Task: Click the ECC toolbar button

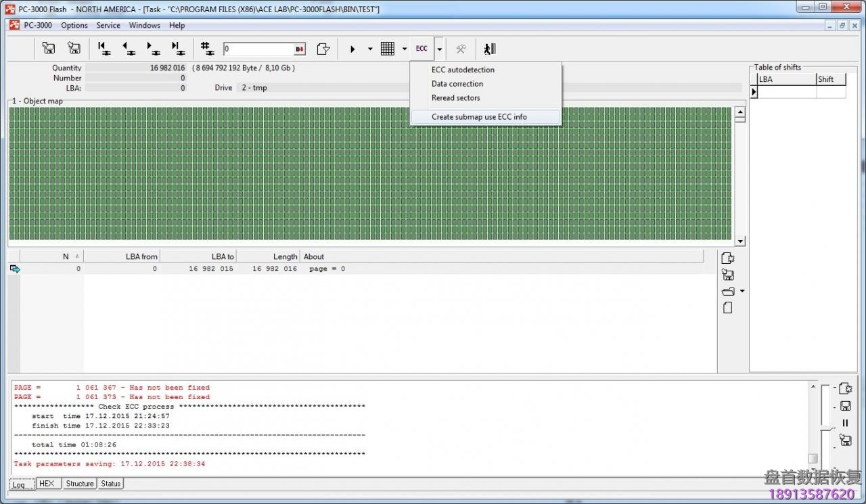Action: [x=421, y=49]
